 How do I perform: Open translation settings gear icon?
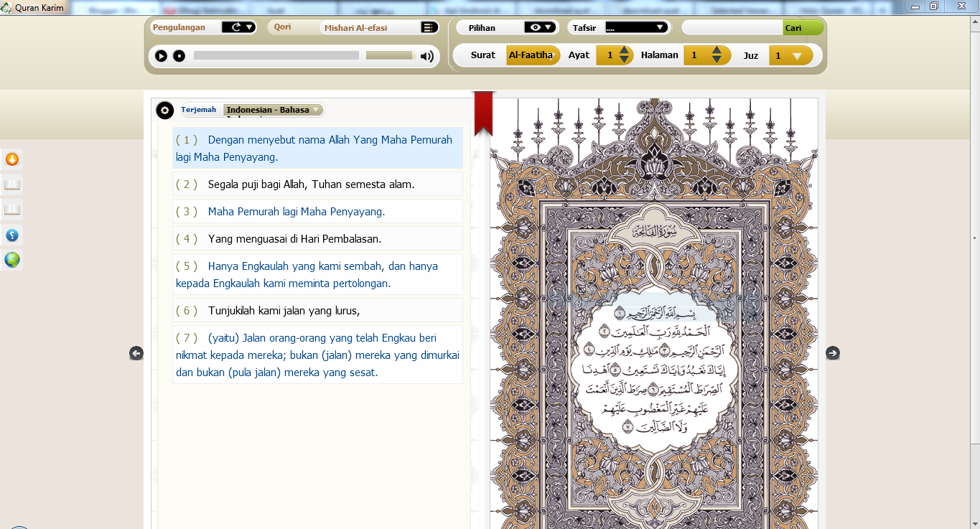165,111
